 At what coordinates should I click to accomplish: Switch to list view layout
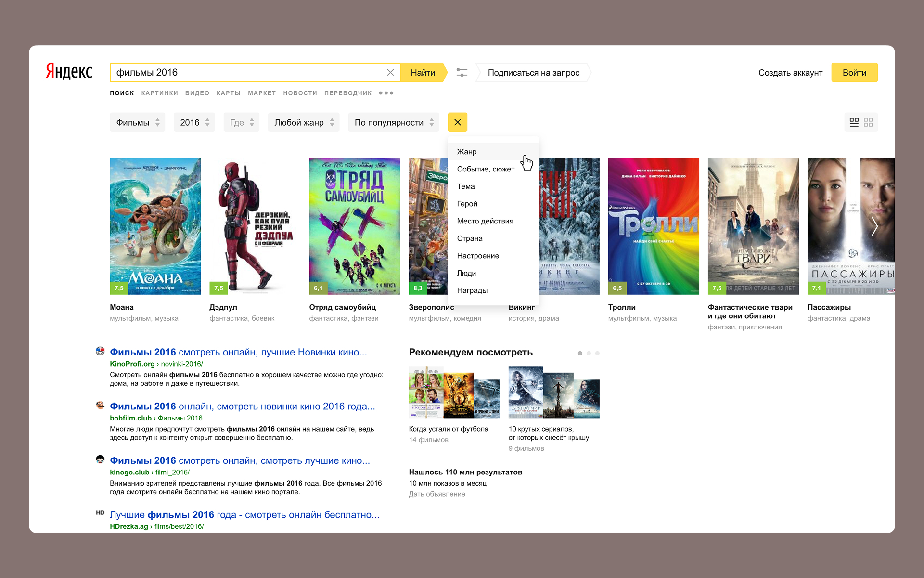click(854, 122)
